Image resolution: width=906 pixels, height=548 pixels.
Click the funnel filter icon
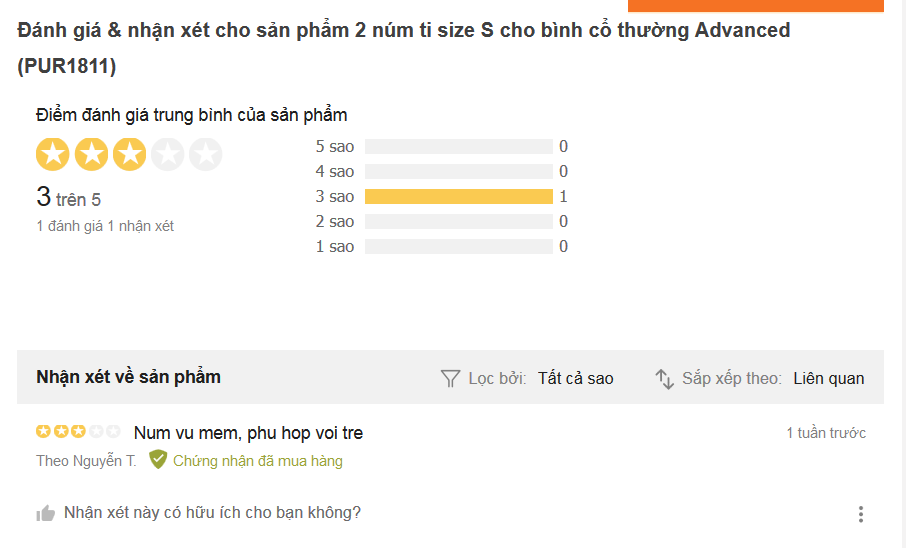[450, 378]
